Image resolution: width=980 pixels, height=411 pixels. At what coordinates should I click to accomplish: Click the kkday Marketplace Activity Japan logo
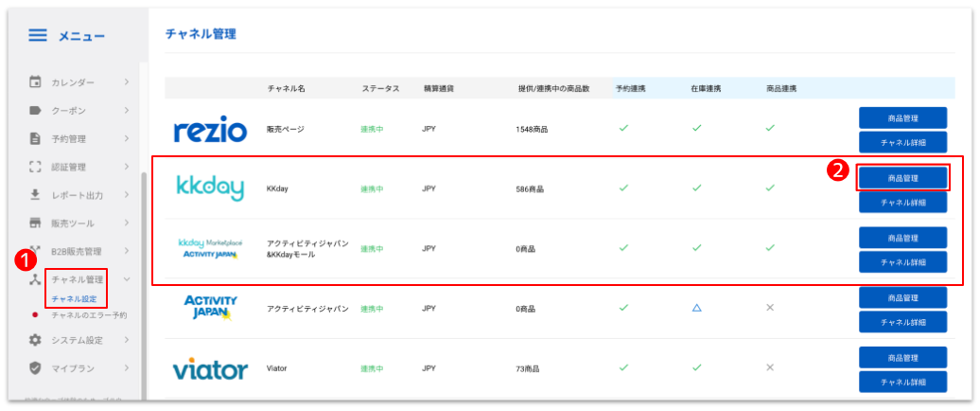211,248
